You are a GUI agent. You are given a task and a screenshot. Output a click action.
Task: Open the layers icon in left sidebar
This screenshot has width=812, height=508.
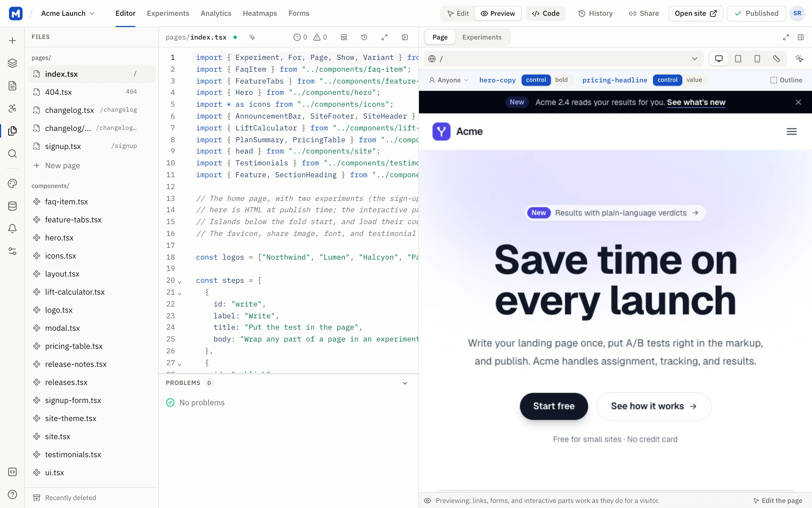coord(12,63)
